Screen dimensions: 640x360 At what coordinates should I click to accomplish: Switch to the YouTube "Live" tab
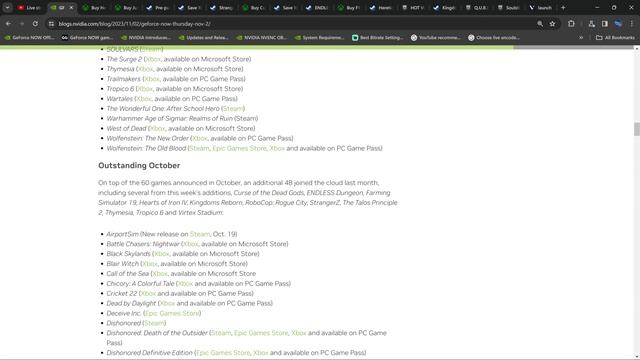tap(29, 7)
